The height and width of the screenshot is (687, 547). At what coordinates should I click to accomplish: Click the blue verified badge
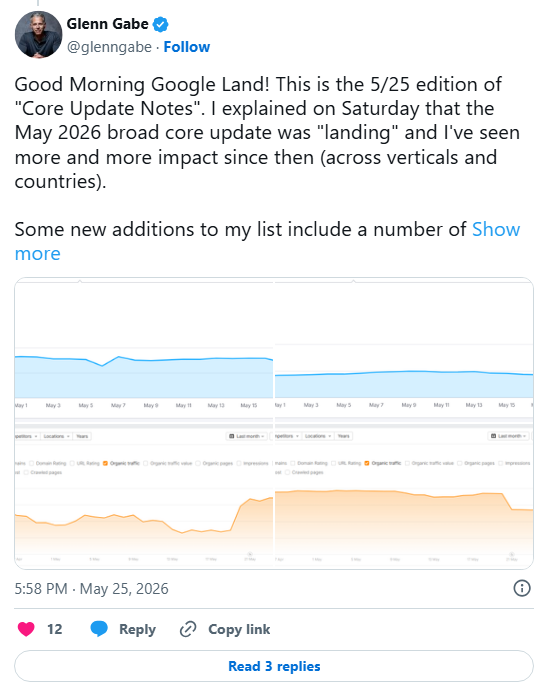point(160,24)
